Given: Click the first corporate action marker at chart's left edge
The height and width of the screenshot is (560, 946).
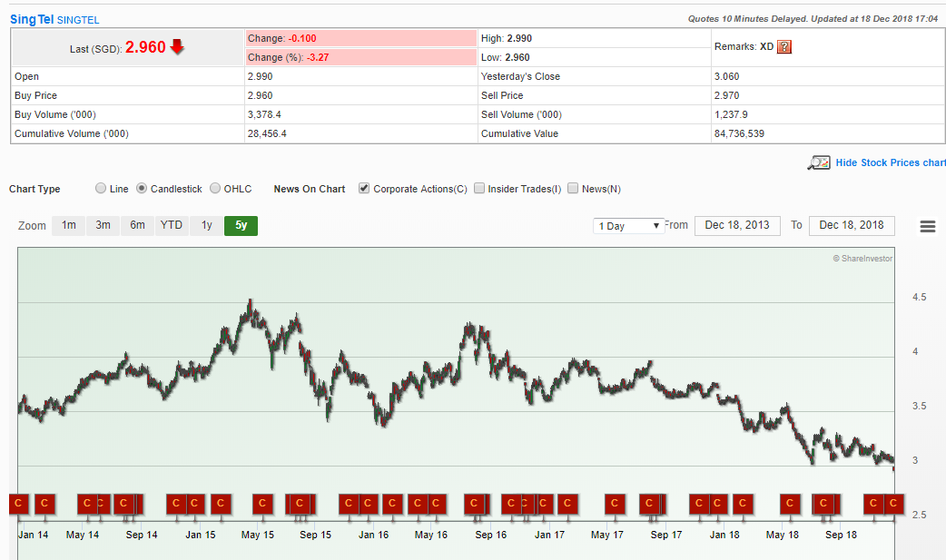Looking at the screenshot, I should [18, 504].
